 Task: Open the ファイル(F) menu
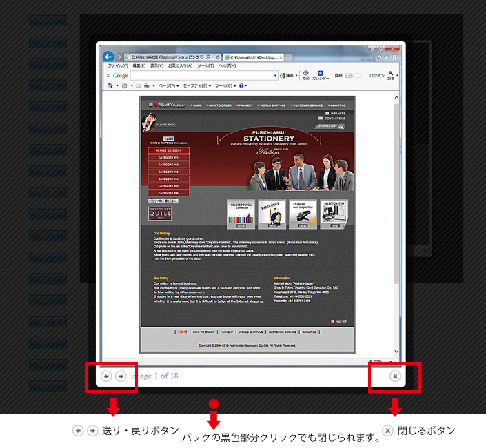[x=118, y=65]
